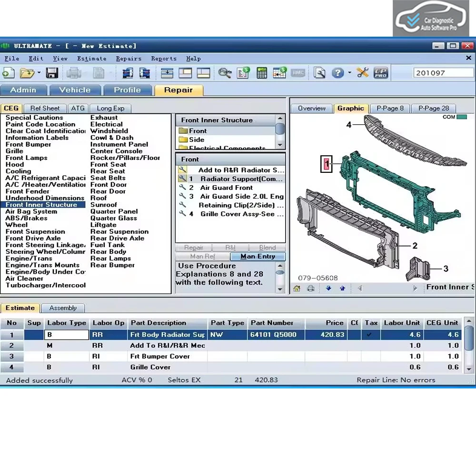Click the folder list scroll down arrow
Screen dimensions: 476x476
pyautogui.click(x=280, y=145)
